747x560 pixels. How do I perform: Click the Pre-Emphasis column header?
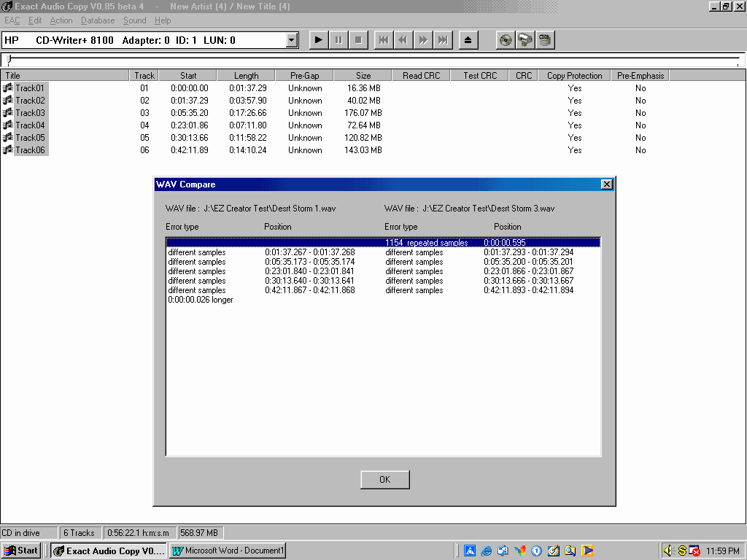tap(640, 75)
